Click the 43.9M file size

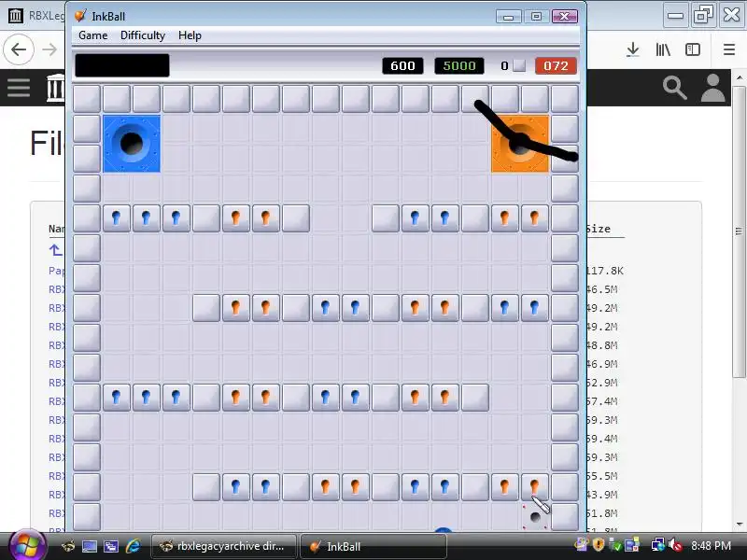pyautogui.click(x=602, y=495)
